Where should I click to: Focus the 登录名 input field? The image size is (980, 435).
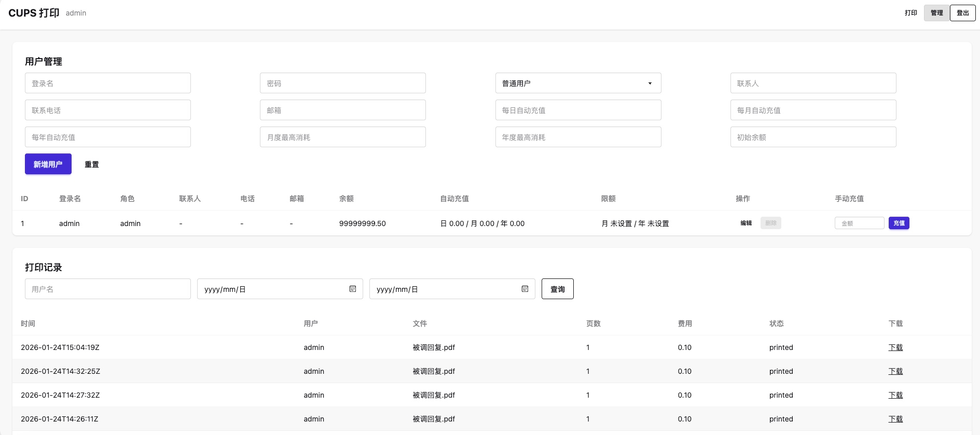[x=108, y=83]
